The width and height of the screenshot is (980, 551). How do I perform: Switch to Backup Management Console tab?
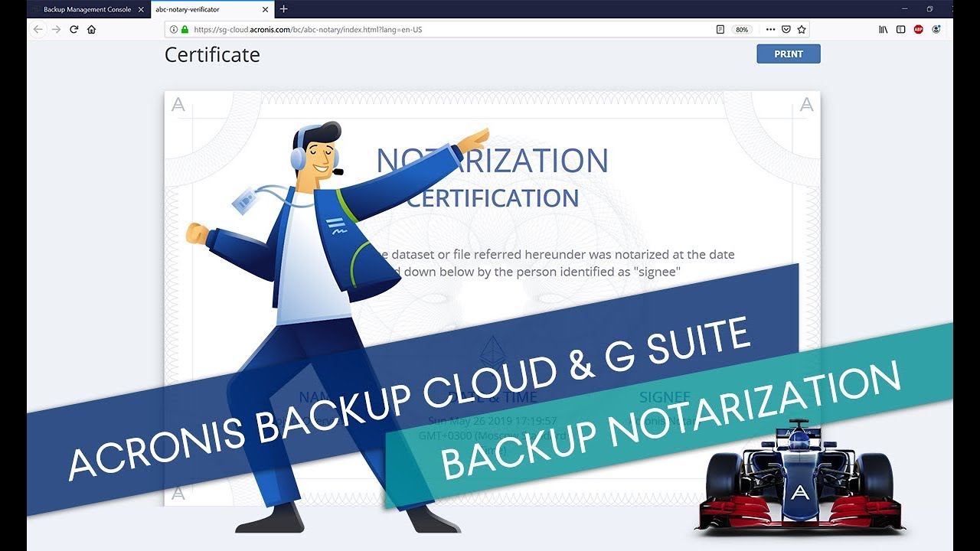click(x=88, y=9)
